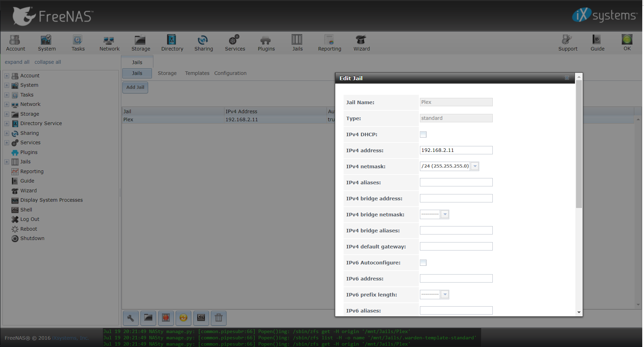
Task: Close the Edit Jail dialog
Action: click(x=567, y=78)
